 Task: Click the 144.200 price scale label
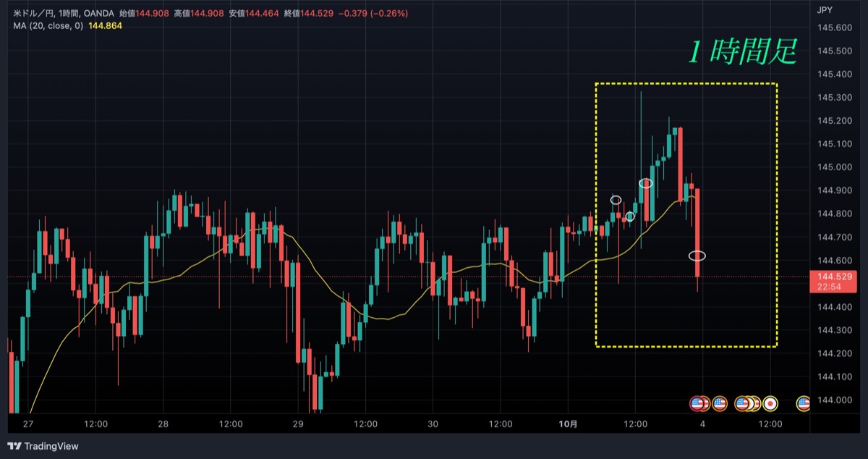pos(833,353)
